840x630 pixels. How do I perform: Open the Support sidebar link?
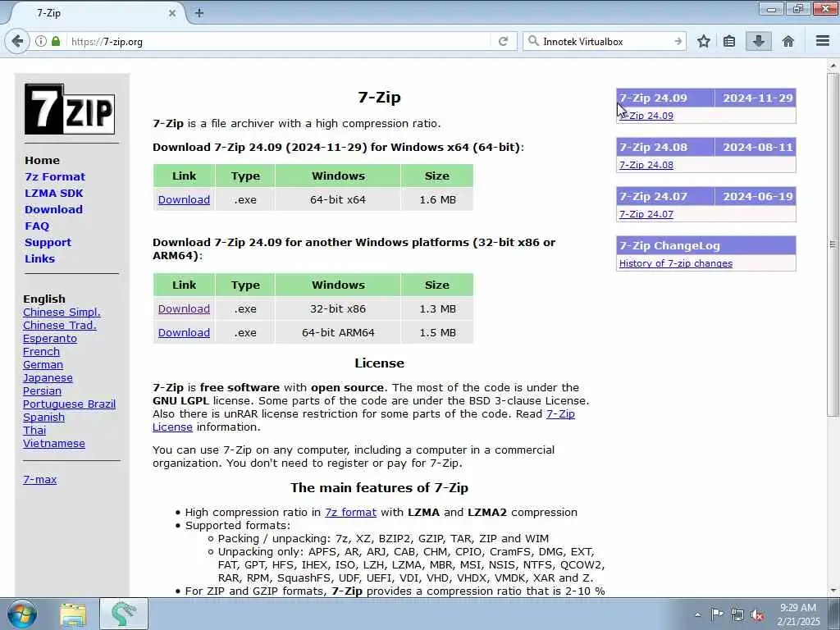point(48,242)
